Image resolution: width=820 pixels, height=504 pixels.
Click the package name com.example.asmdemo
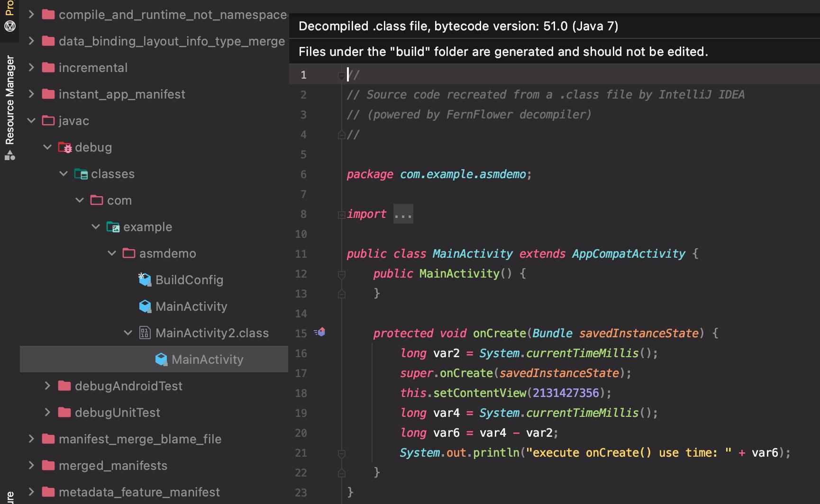click(x=463, y=174)
